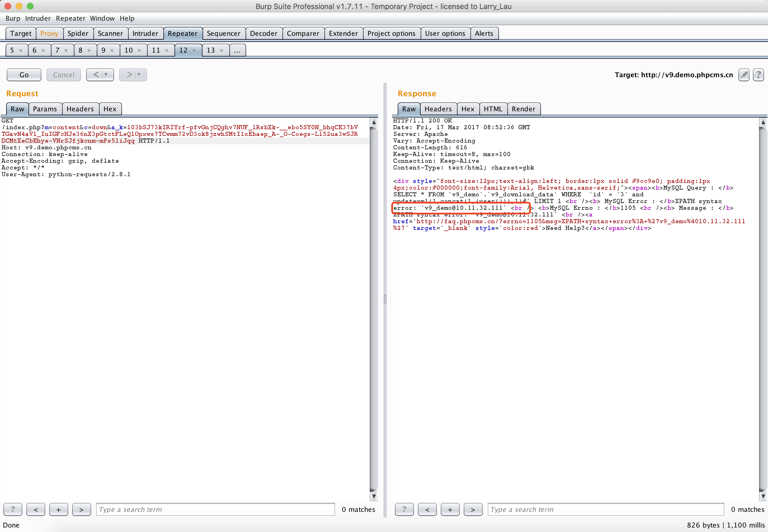Open search options with the plus icon under Response
The width and height of the screenshot is (768, 532).
pos(450,509)
